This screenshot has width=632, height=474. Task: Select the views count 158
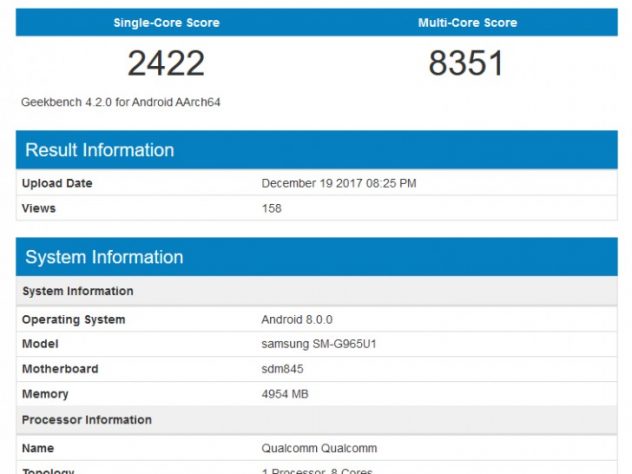point(271,208)
